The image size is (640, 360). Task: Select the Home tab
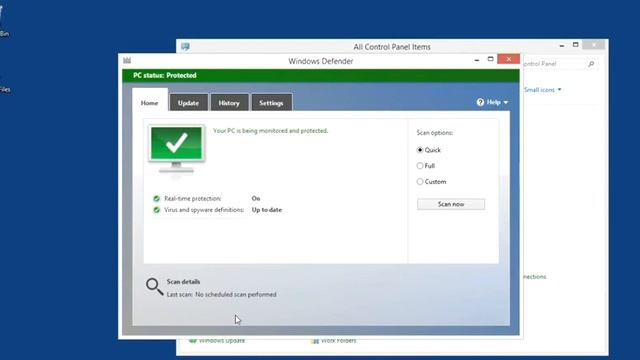[x=150, y=102]
